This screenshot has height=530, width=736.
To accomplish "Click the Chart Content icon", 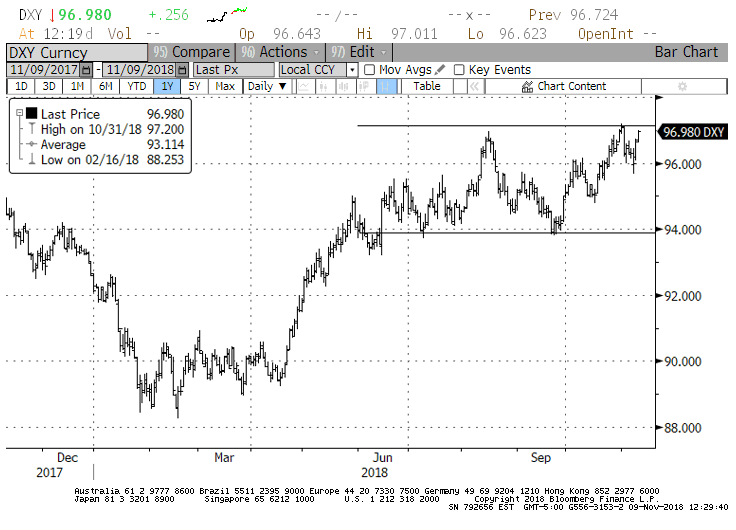I will pyautogui.click(x=528, y=87).
